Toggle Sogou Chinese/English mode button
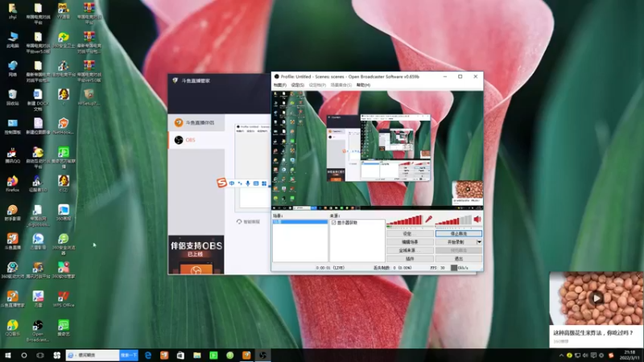 232,183
